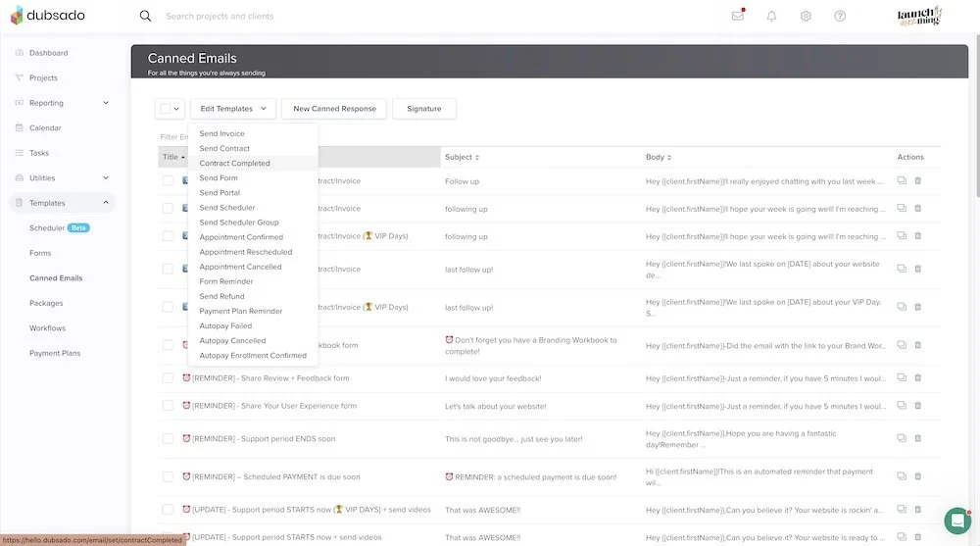Sort by the Body column
This screenshot has width=980, height=546.
click(x=659, y=157)
